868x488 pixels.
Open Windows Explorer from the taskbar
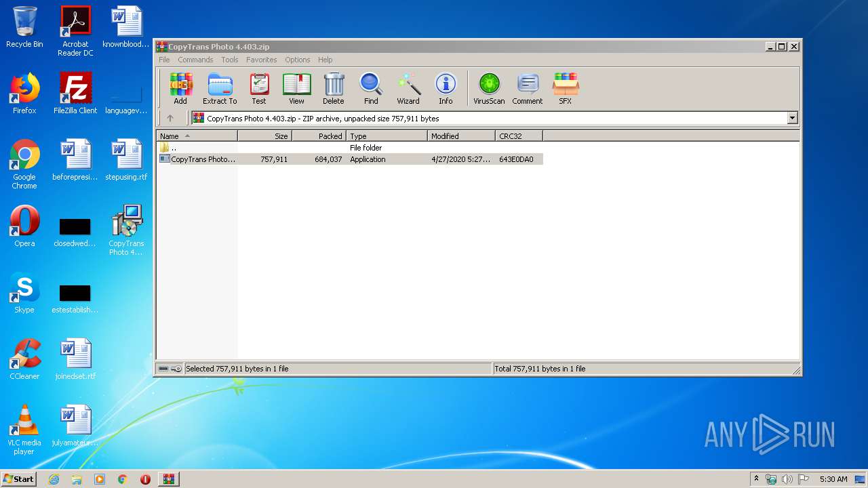click(x=77, y=479)
